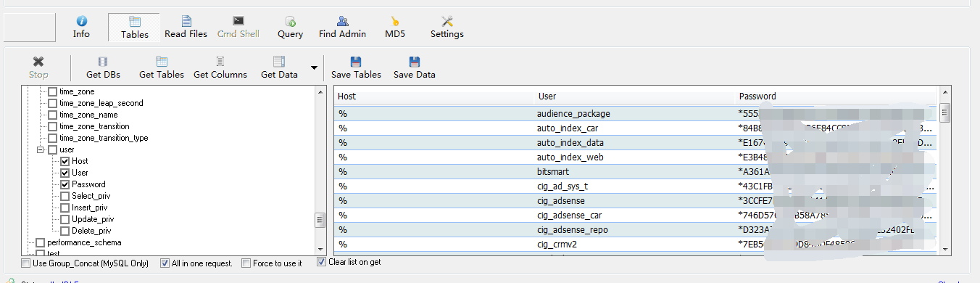Open the Find Admin tab
The width and height of the screenshot is (980, 283).
(x=342, y=27)
